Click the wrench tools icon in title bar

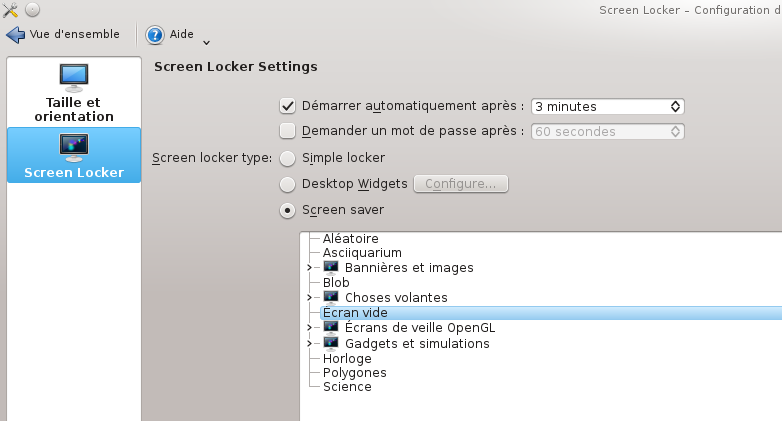[10, 10]
